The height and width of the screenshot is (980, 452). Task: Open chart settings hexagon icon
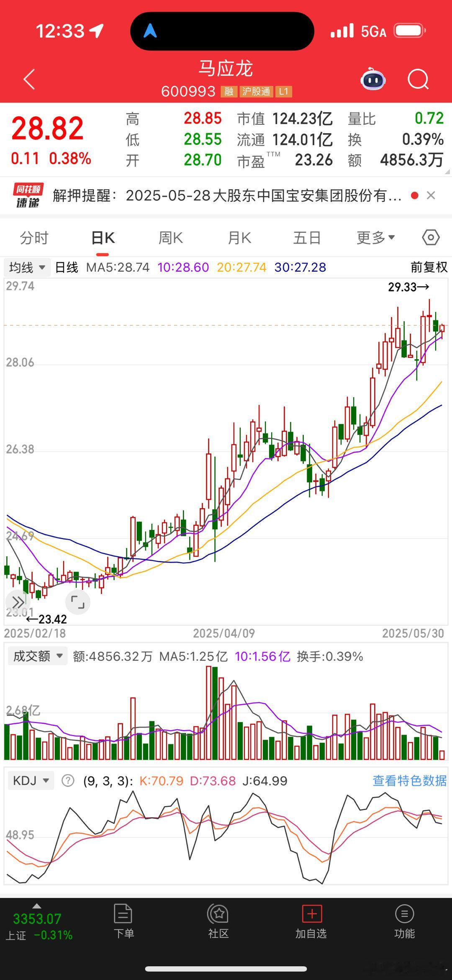(431, 237)
